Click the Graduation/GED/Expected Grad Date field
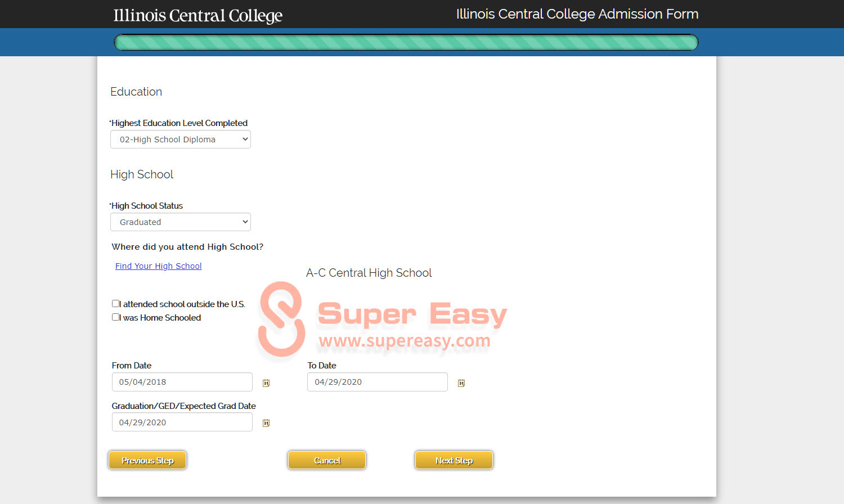The height and width of the screenshot is (504, 844). [182, 422]
